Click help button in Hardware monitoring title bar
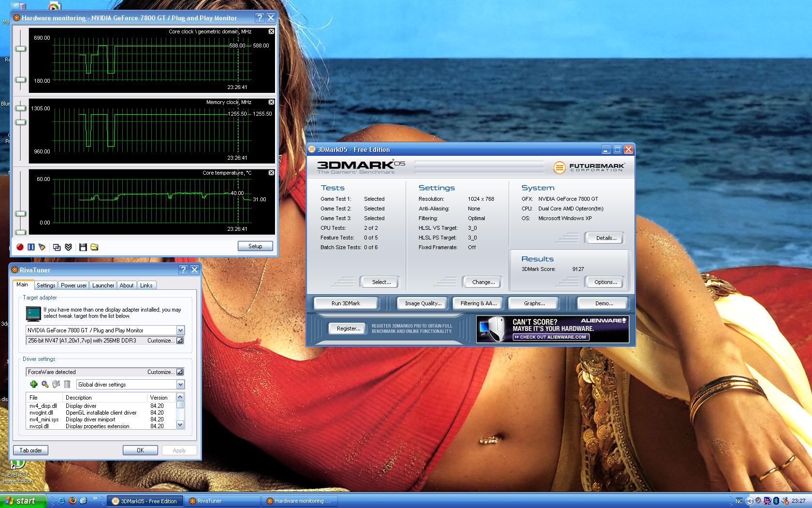The height and width of the screenshot is (508, 812). [x=260, y=18]
